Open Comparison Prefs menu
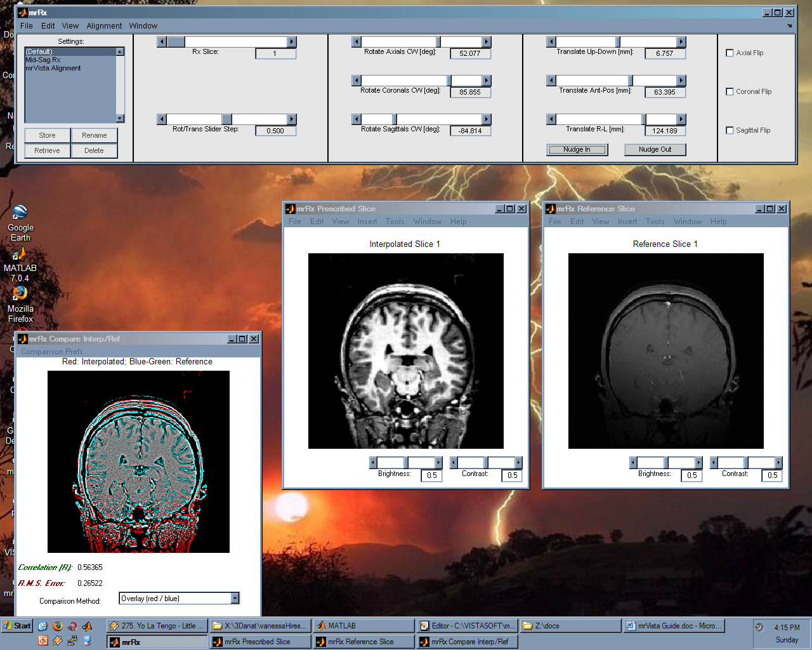 [x=52, y=352]
